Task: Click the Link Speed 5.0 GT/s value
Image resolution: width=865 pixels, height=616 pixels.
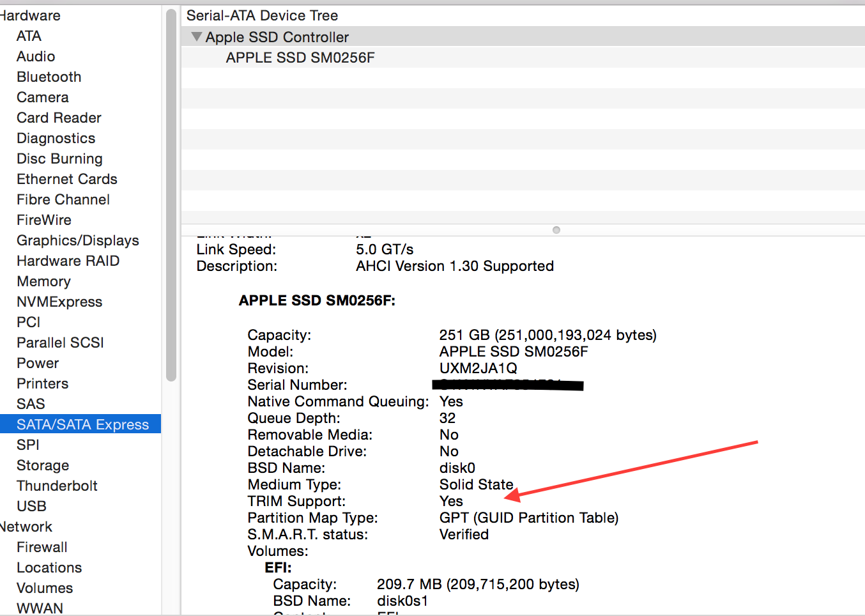Action: (385, 249)
